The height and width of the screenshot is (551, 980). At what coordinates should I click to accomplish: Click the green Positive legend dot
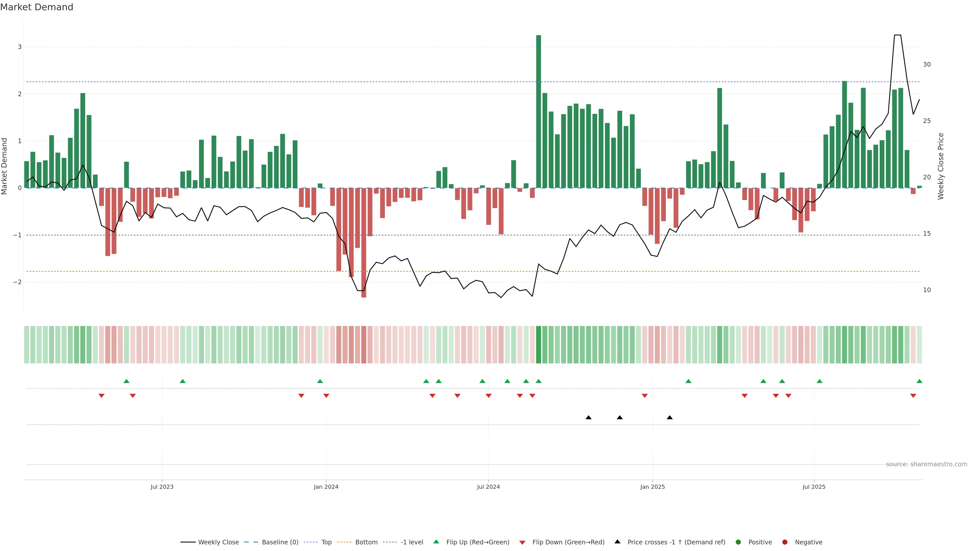(738, 542)
